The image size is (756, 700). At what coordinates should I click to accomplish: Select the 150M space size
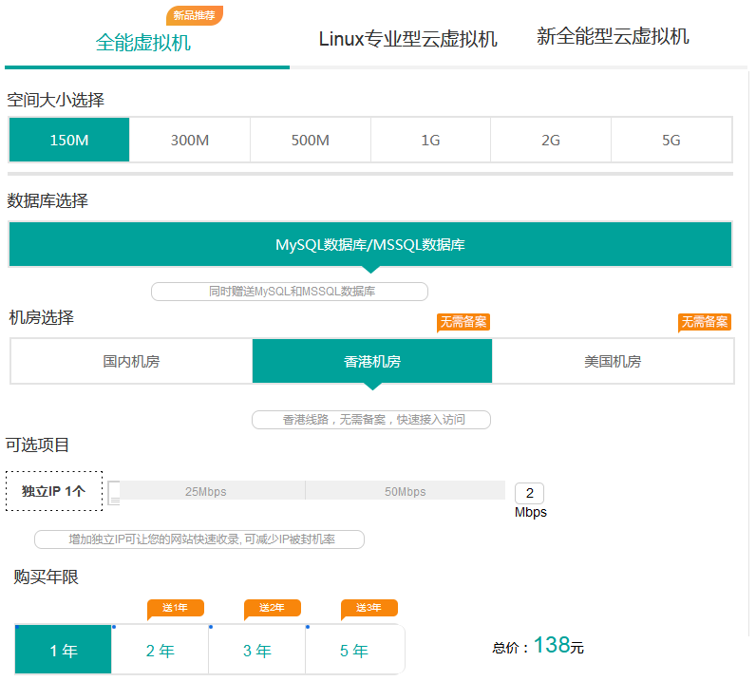pyautogui.click(x=69, y=141)
